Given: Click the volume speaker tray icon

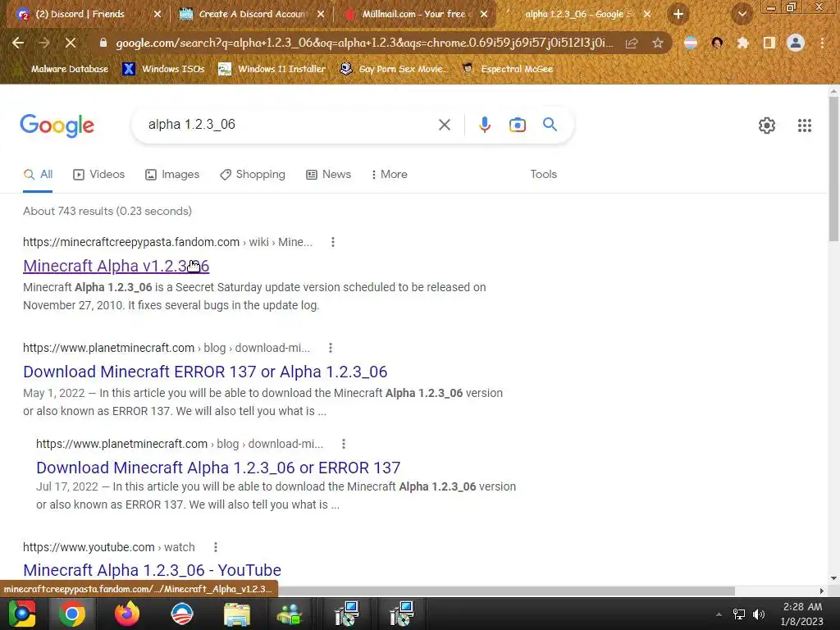Looking at the screenshot, I should tap(759, 614).
